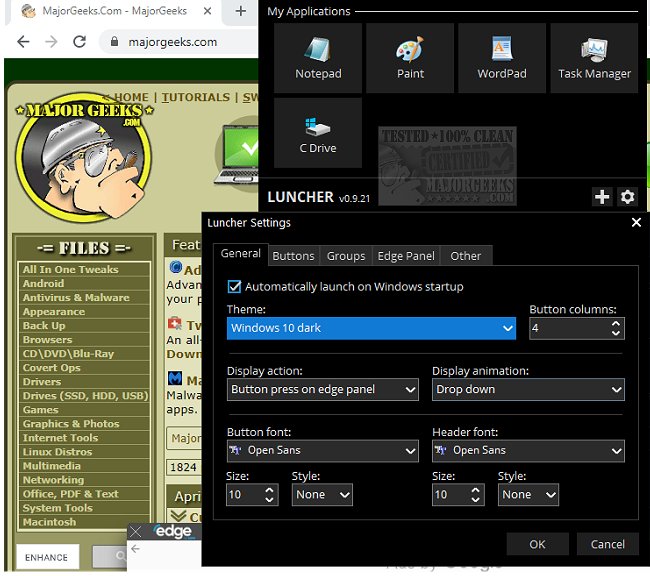Open the Browsers category
Viewport: 650px width, 576px height.
84,340
